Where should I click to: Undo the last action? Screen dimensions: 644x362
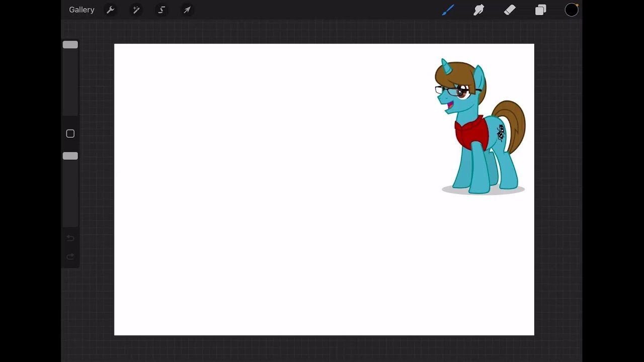[x=70, y=238]
